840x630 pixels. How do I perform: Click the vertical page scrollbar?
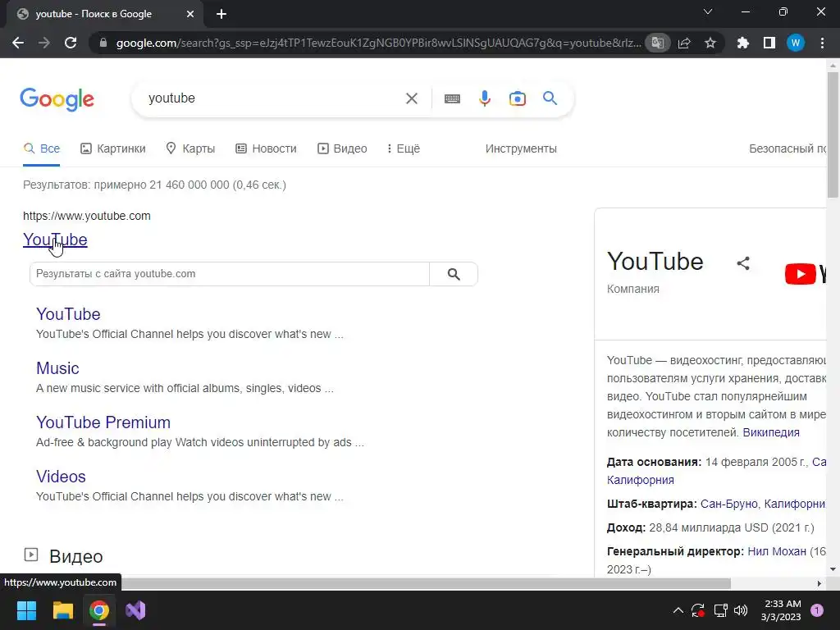click(x=833, y=135)
